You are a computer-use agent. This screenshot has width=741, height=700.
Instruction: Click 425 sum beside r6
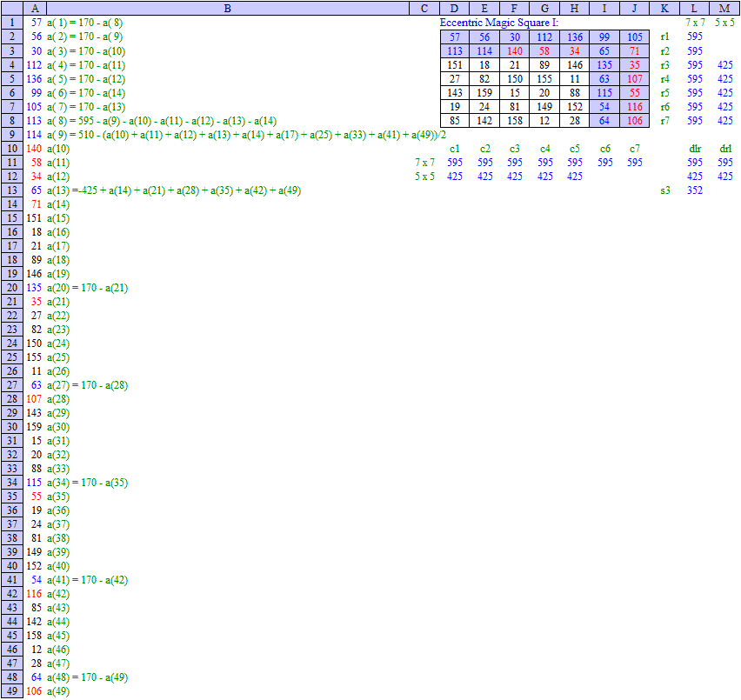[x=725, y=107]
